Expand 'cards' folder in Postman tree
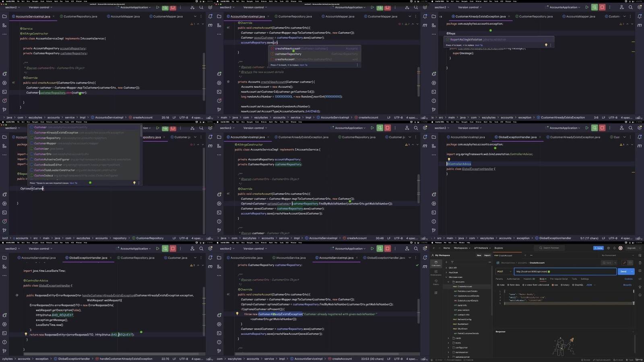This screenshot has width=644, height=362. 449,338
